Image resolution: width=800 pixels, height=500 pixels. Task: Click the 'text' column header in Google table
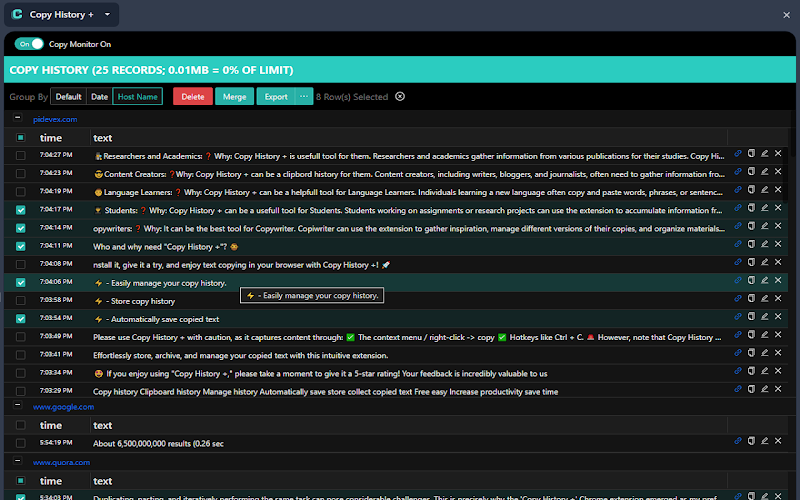pyautogui.click(x=103, y=426)
